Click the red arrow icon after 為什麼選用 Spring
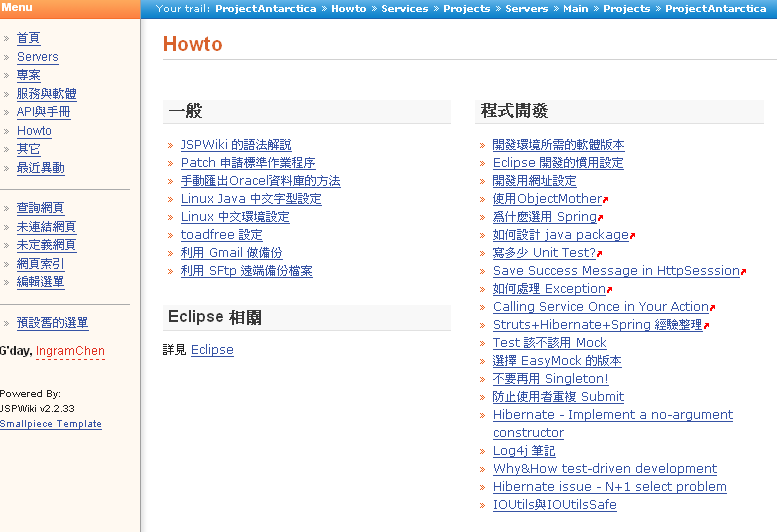This screenshot has width=777, height=532. pos(600,218)
